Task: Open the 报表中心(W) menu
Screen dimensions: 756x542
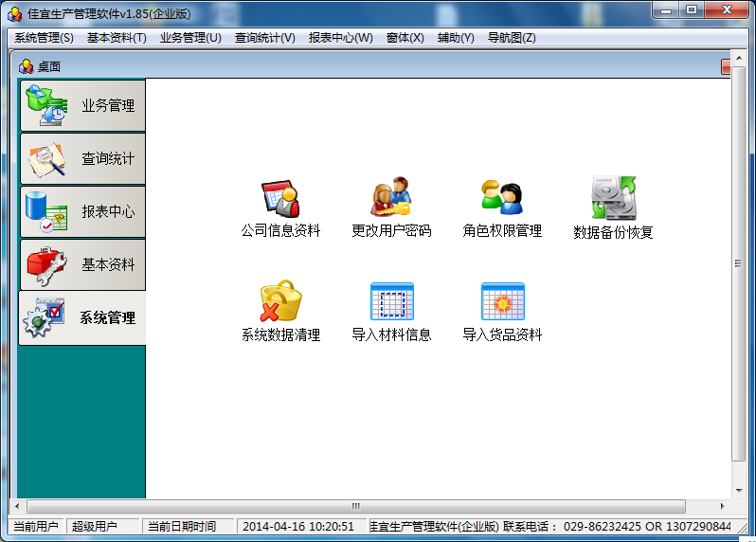Action: pos(340,38)
